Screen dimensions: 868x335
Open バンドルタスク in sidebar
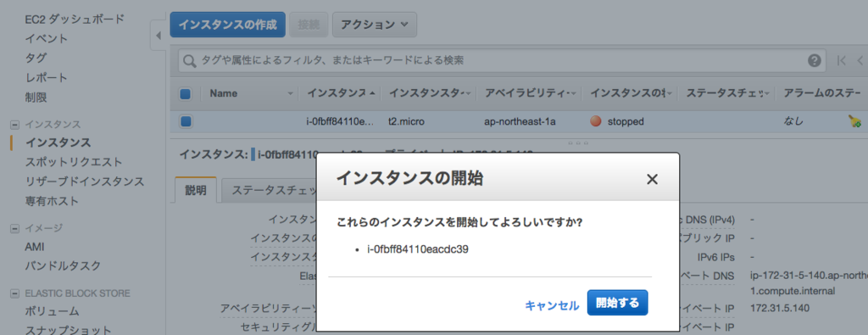[x=63, y=265]
